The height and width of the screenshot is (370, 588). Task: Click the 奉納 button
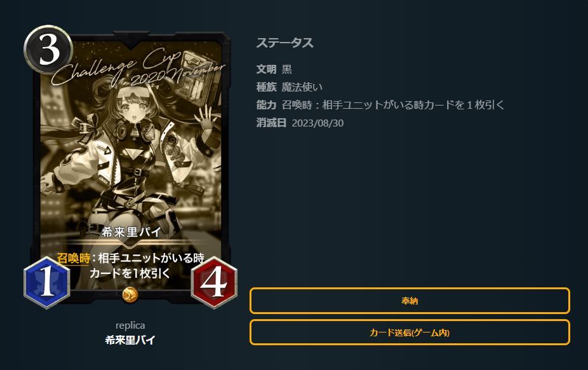click(x=410, y=301)
